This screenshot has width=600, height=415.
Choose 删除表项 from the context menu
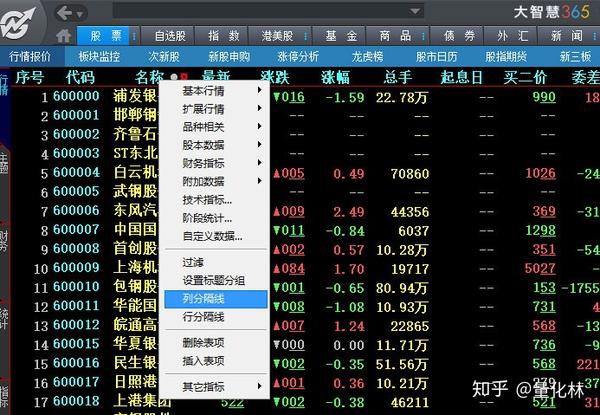pos(216,343)
